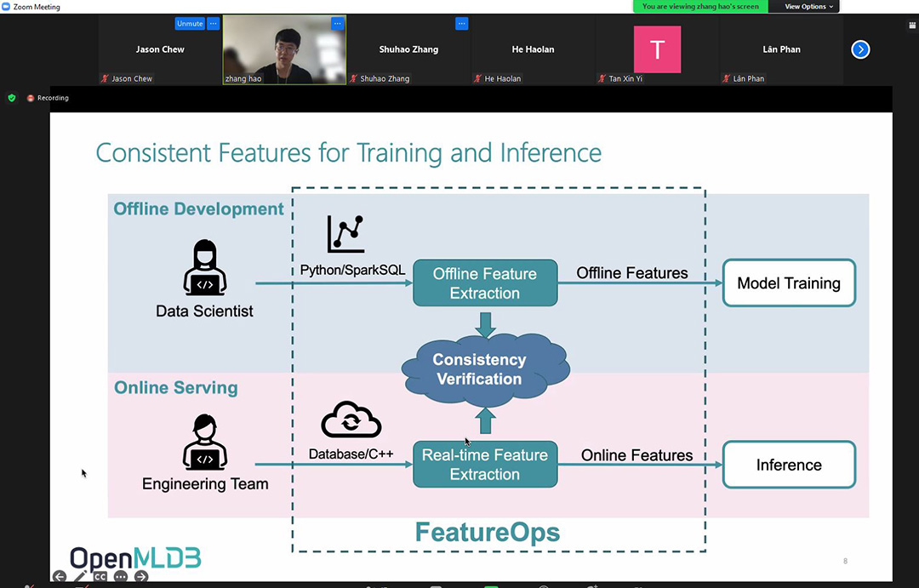This screenshot has height=588, width=919.
Task: Select zhang hao's video thumbnail
Action: click(284, 50)
